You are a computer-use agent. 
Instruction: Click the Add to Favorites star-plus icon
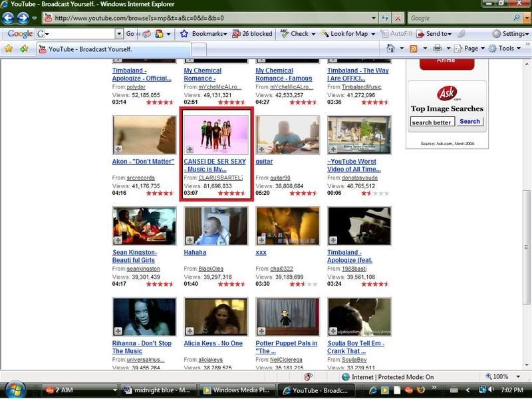[24, 49]
